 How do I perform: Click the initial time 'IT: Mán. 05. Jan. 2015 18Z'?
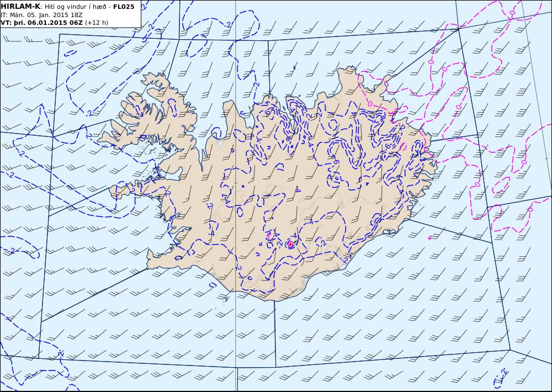coord(41,15)
